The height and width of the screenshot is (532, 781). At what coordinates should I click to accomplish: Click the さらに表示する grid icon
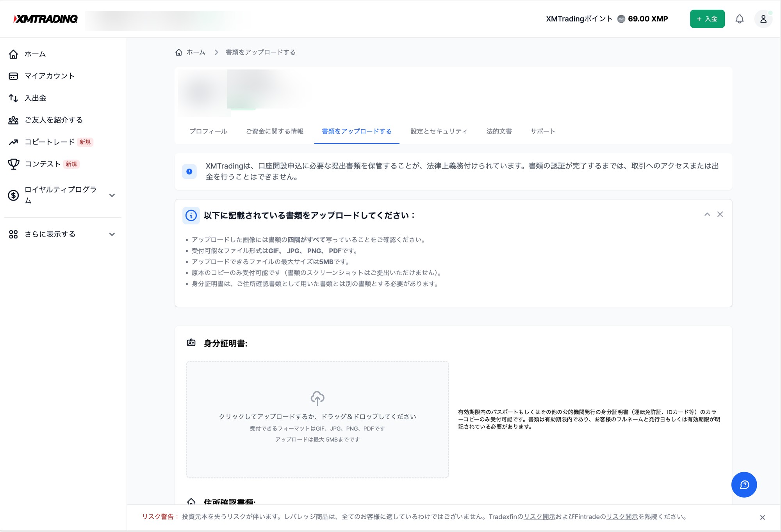pos(13,234)
